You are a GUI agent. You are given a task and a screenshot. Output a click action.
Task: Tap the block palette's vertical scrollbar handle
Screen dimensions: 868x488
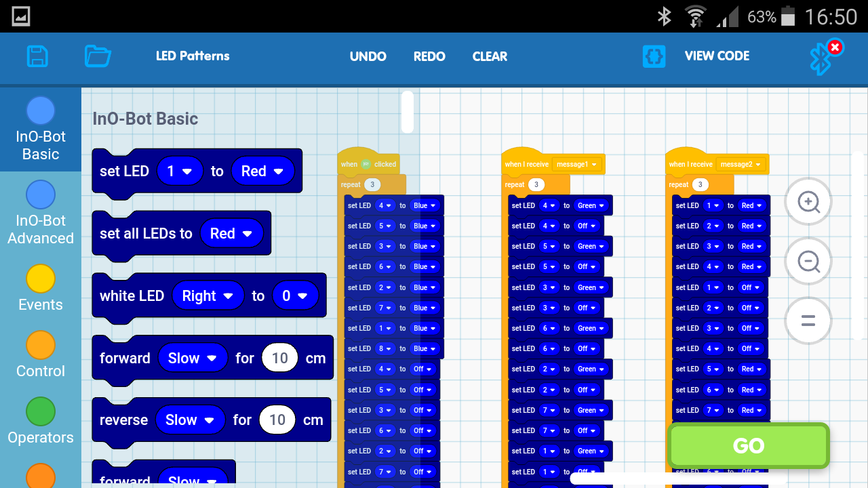pyautogui.click(x=408, y=112)
